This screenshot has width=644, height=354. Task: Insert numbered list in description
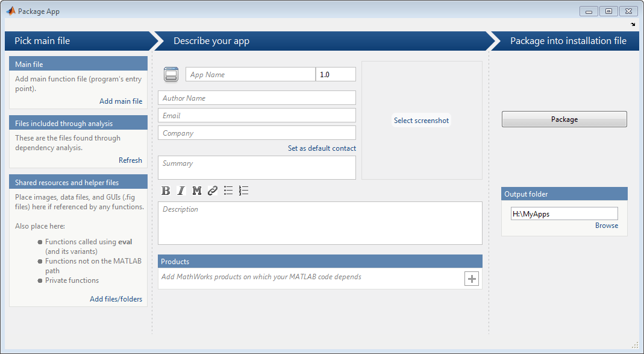point(243,191)
